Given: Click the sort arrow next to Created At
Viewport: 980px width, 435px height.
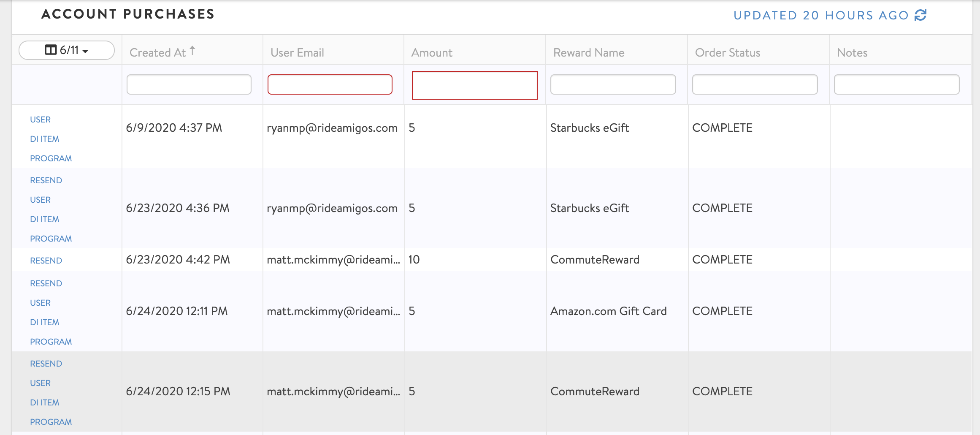Looking at the screenshot, I should (x=192, y=51).
